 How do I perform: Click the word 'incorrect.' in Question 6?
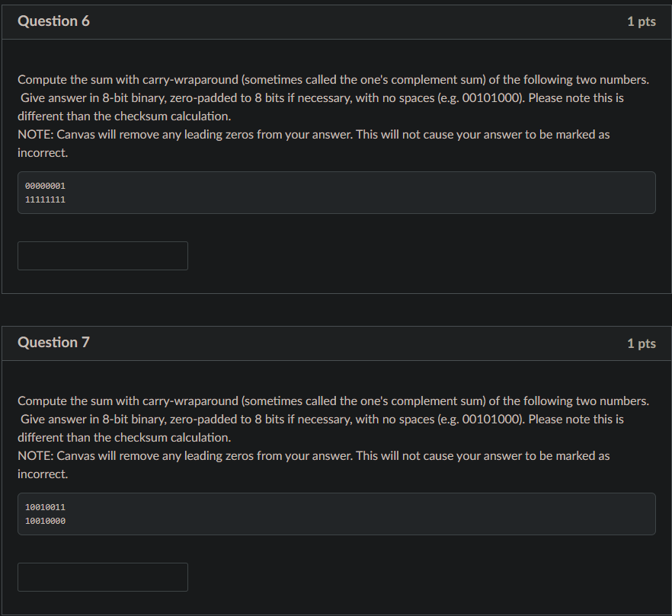[43, 153]
